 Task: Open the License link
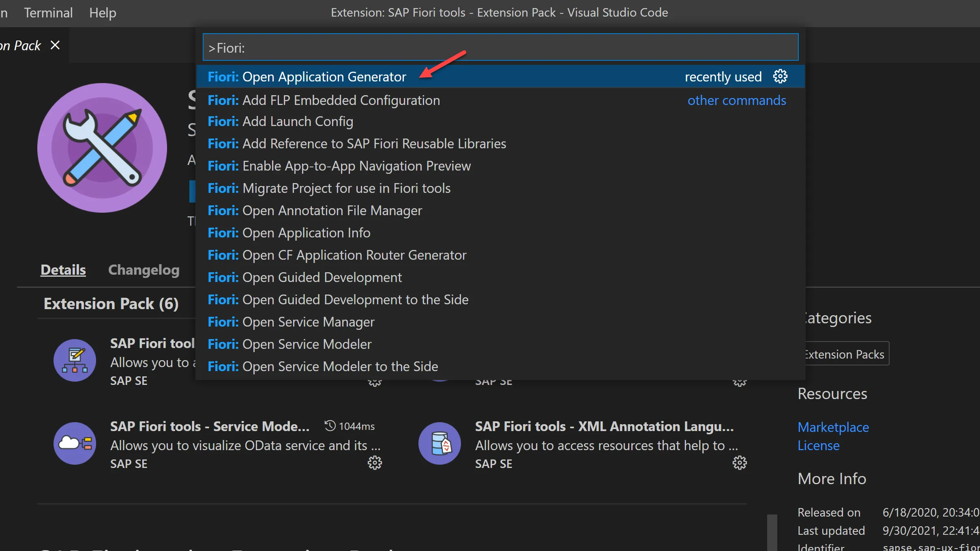(818, 445)
